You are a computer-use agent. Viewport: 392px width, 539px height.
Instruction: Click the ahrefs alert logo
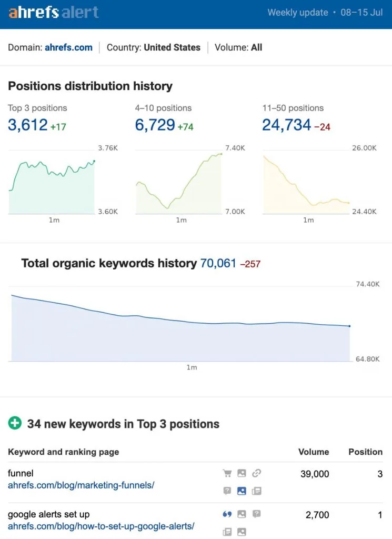pyautogui.click(x=54, y=13)
